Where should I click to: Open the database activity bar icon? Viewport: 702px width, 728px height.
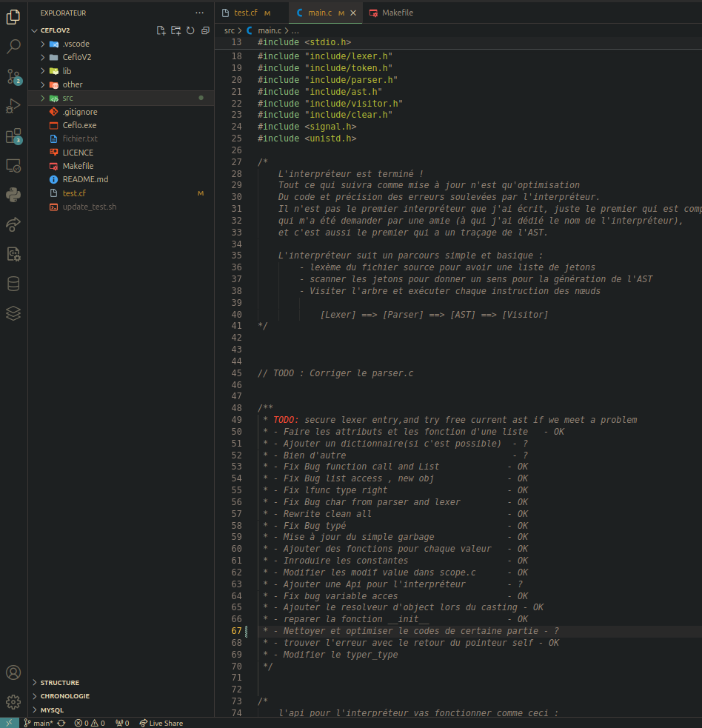[13, 284]
